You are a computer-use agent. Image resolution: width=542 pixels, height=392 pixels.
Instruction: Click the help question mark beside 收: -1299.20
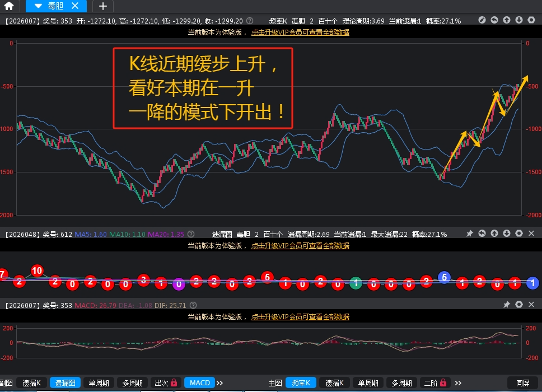250,21
